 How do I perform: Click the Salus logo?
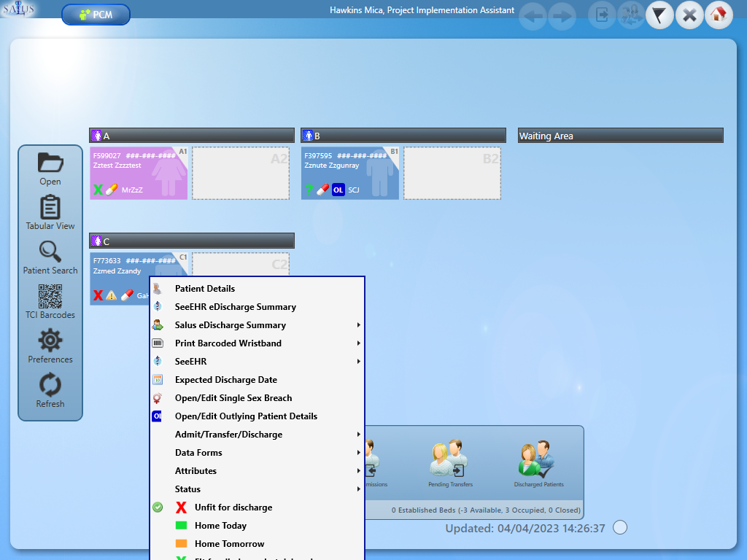pos(18,9)
